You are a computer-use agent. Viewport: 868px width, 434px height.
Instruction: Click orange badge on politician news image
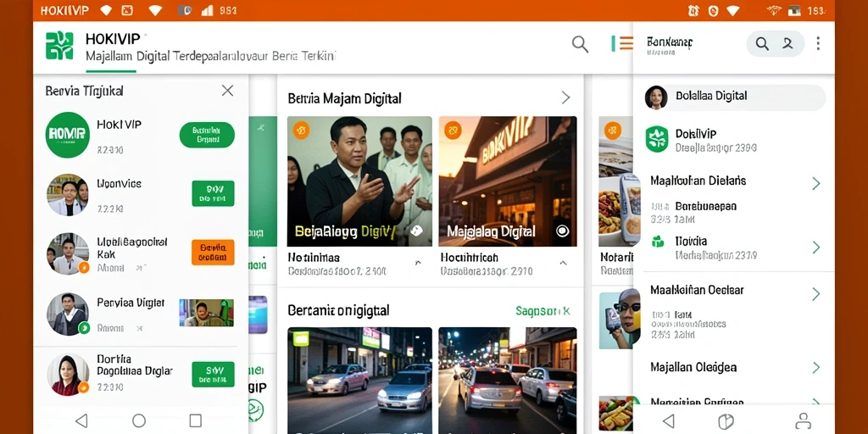[x=302, y=131]
